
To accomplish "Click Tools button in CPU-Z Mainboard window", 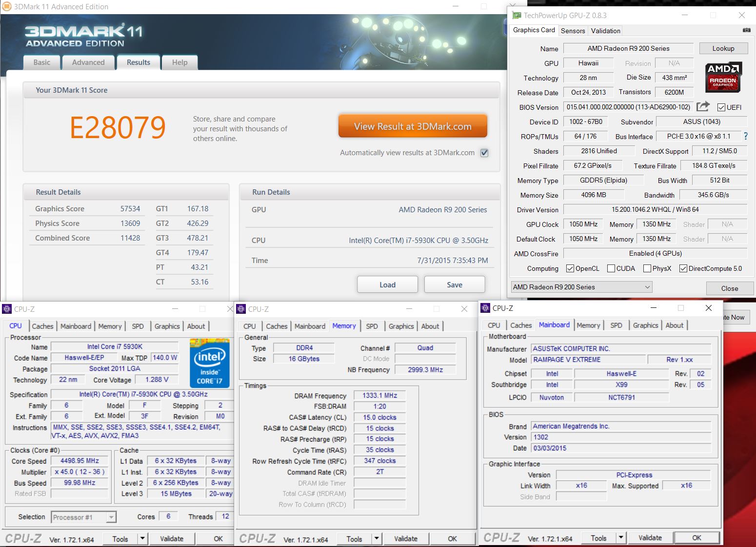I will click(598, 538).
